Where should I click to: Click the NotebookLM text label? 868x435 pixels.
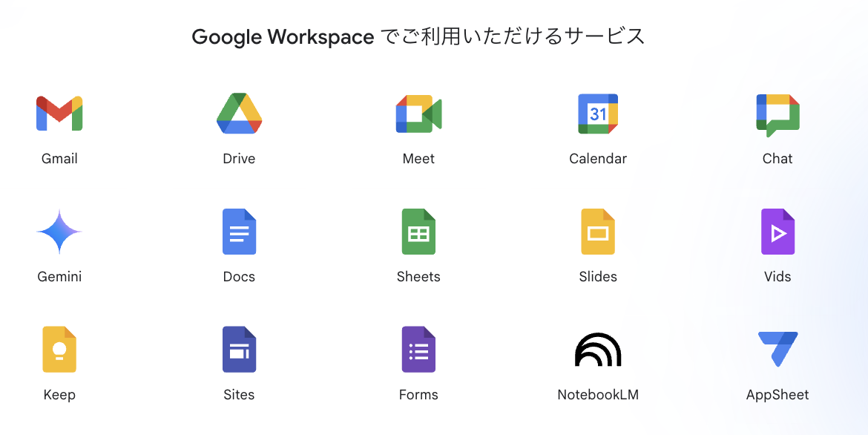click(x=598, y=395)
